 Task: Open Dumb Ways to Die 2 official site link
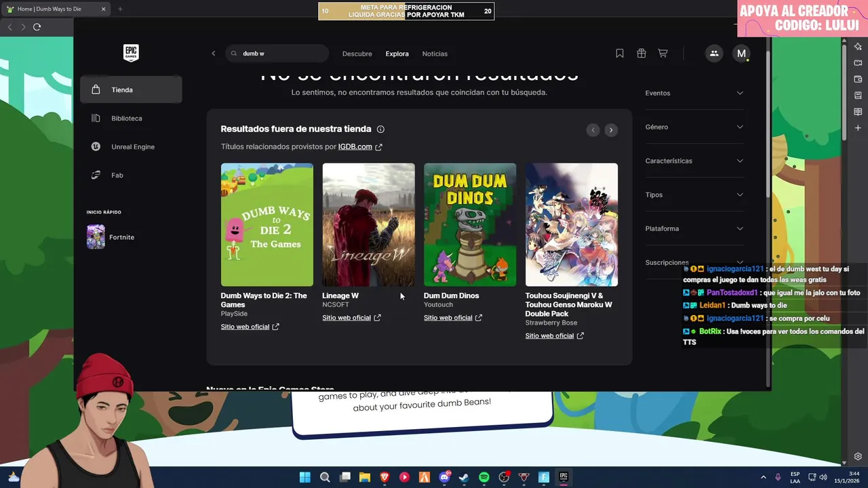250,327
